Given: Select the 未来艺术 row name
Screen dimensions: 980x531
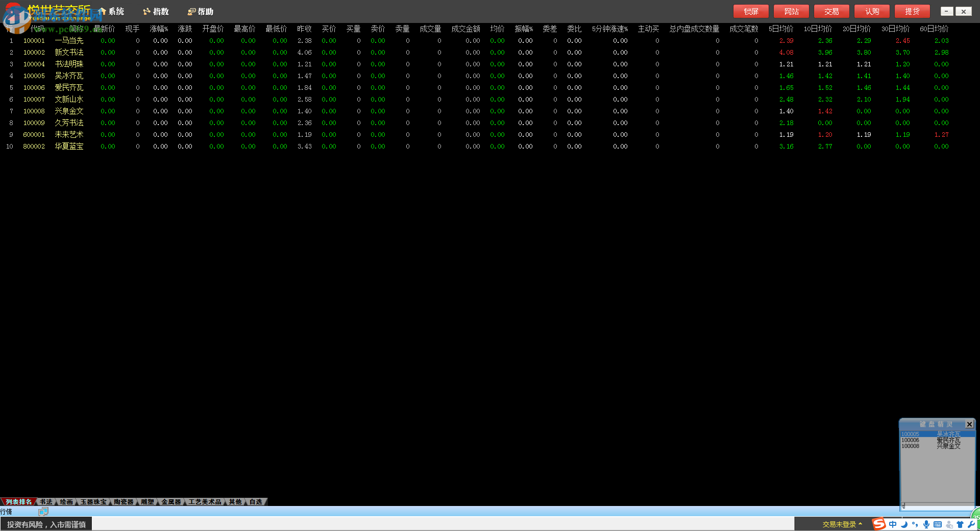Looking at the screenshot, I should [69, 135].
